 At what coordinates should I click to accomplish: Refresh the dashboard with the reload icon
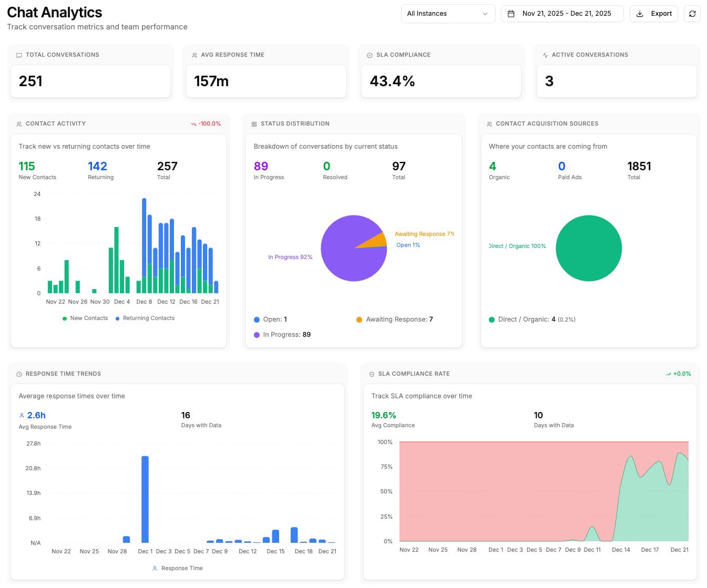[x=692, y=14]
